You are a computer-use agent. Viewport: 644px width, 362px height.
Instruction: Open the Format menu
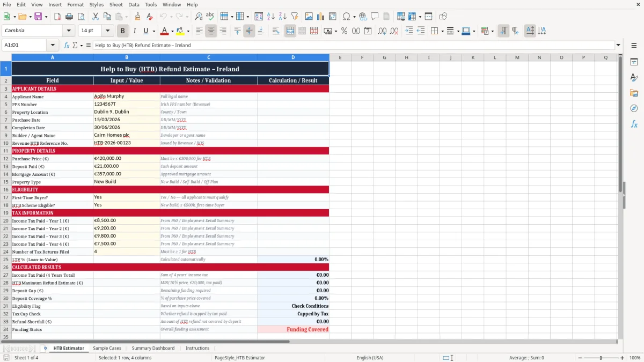(x=75, y=4)
